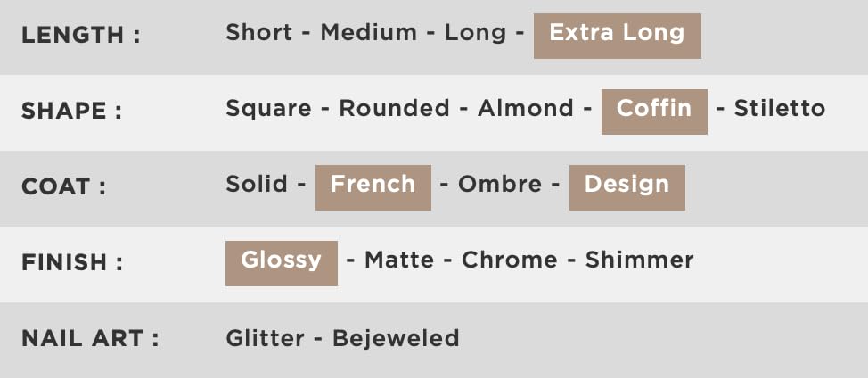868x380 pixels.
Task: Pick the Stiletto shape option
Action: [x=780, y=108]
